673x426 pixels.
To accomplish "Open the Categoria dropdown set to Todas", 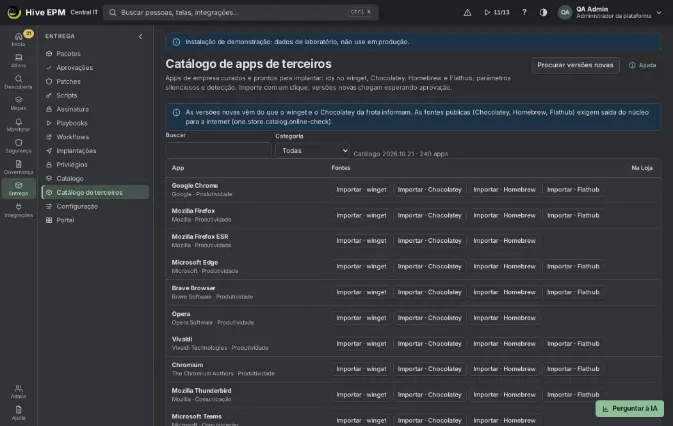I will [x=312, y=151].
